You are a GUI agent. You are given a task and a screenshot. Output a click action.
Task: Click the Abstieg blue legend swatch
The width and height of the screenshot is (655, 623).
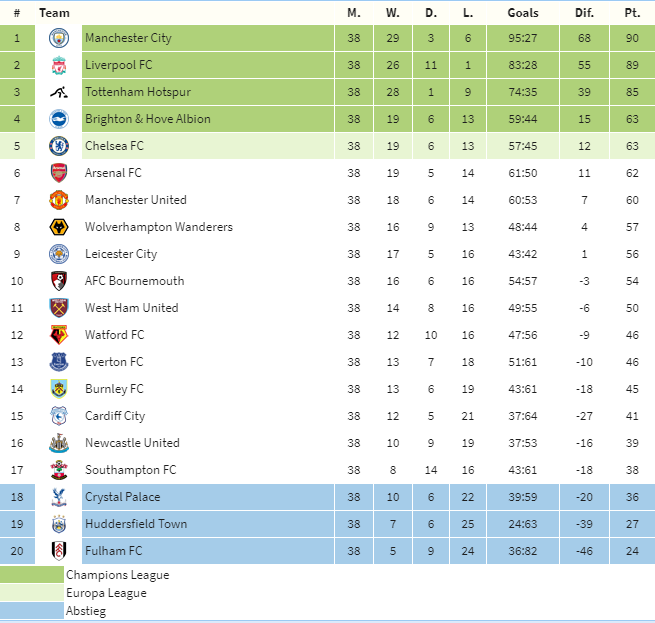32,610
